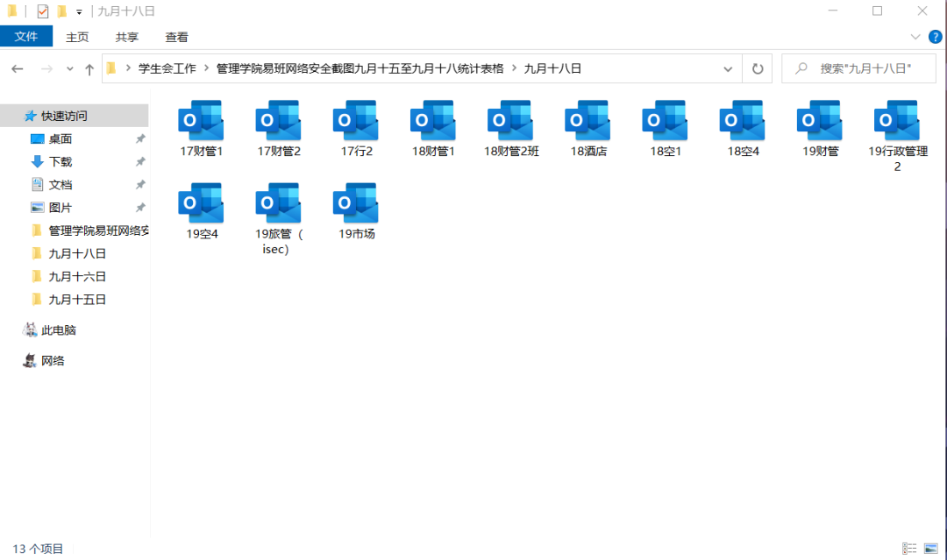Open the 17财管1 Outlook file
Viewport: 947px width, 560px height.
[201, 129]
